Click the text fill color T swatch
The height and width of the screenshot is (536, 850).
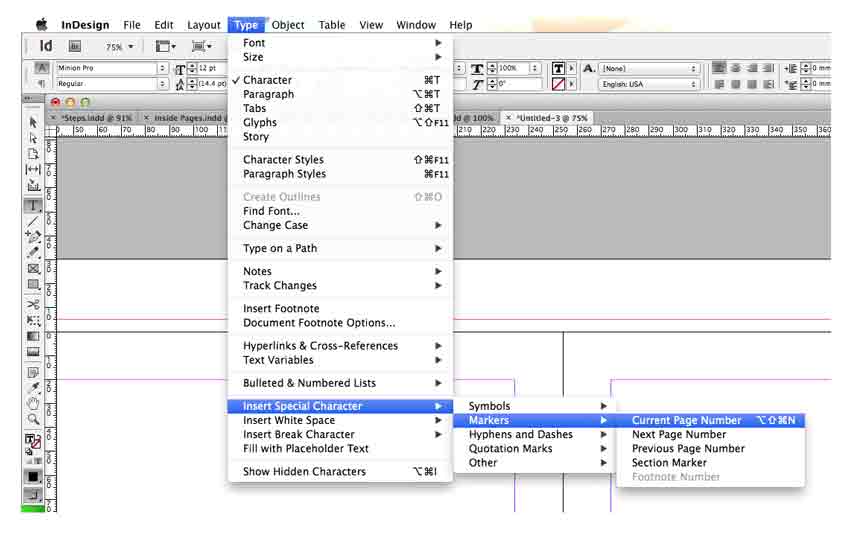(x=558, y=68)
